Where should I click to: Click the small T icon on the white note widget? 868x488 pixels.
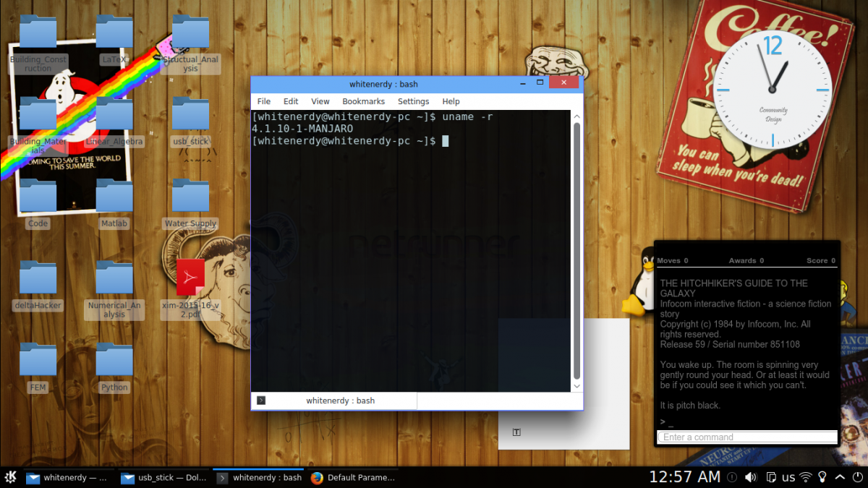[x=516, y=432]
